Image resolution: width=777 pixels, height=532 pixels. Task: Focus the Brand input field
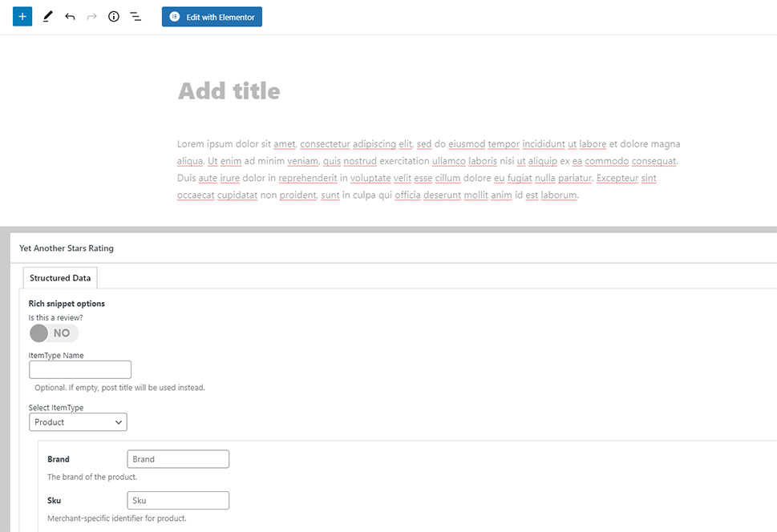178,458
